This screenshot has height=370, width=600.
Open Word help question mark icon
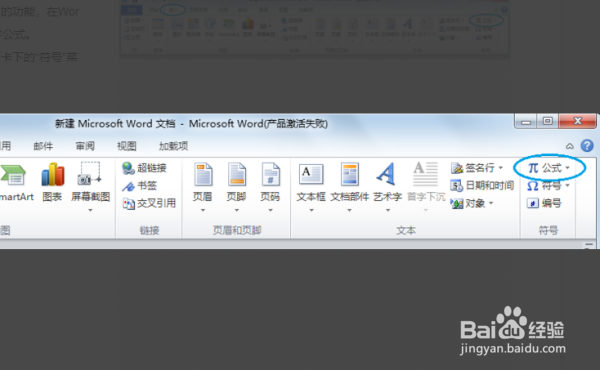click(x=587, y=146)
